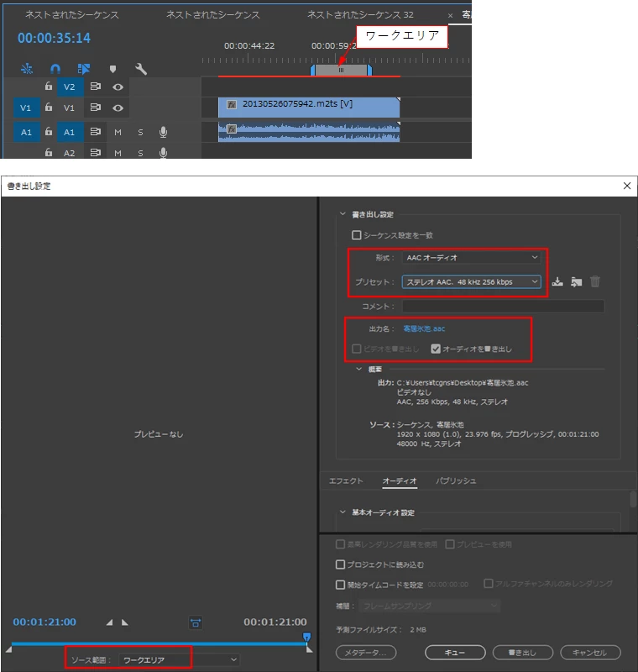638x672 pixels.
Task: Click the output name link .aac
Action: pos(424,328)
